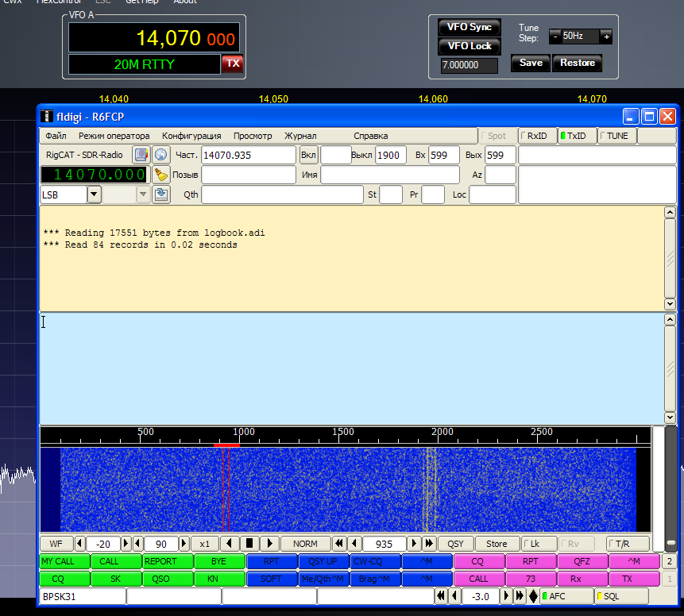Click the BPSK31 mode selector in status bar
The image size is (684, 616).
tap(82, 596)
